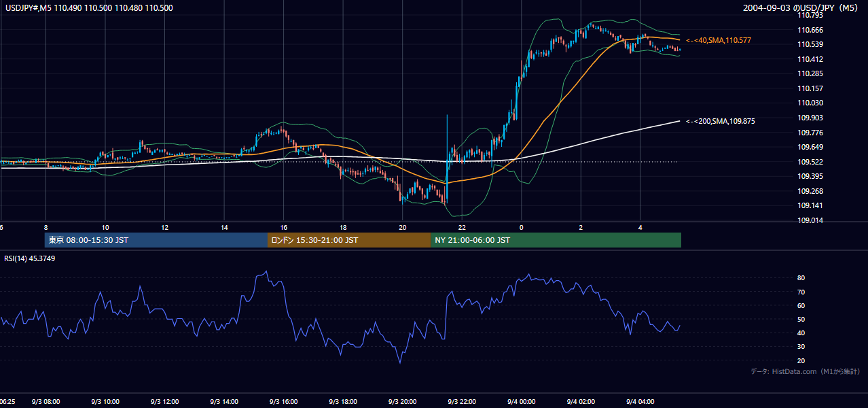868x408 pixels.
Task: Click hour label 14 under price chart
Action: click(224, 228)
